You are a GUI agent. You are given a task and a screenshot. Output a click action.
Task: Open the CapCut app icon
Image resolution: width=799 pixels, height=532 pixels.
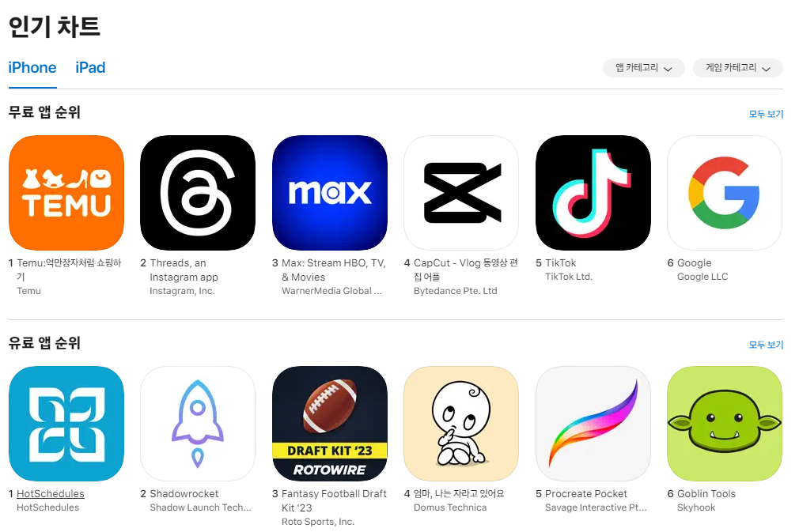click(x=461, y=192)
